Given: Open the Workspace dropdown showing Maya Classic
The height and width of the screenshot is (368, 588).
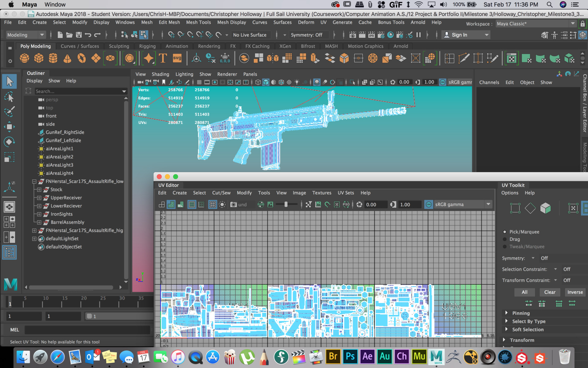Looking at the screenshot, I should point(572,23).
